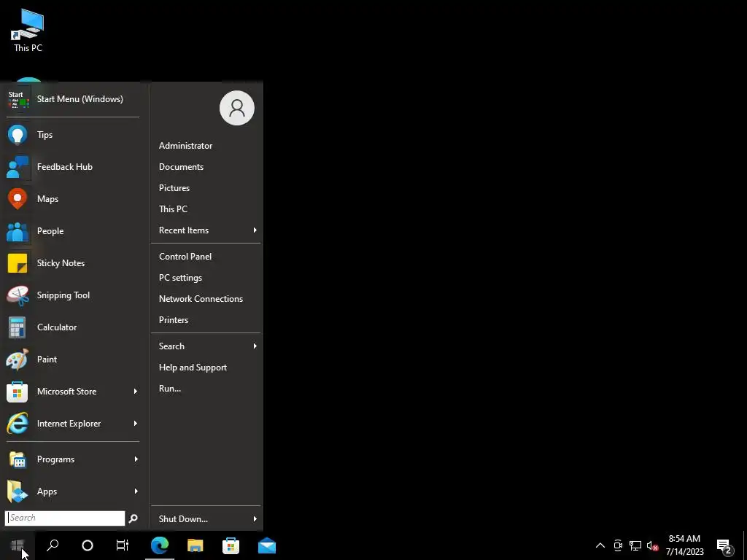Click the network tray icon
Screen dimensions: 747x560
click(635, 545)
